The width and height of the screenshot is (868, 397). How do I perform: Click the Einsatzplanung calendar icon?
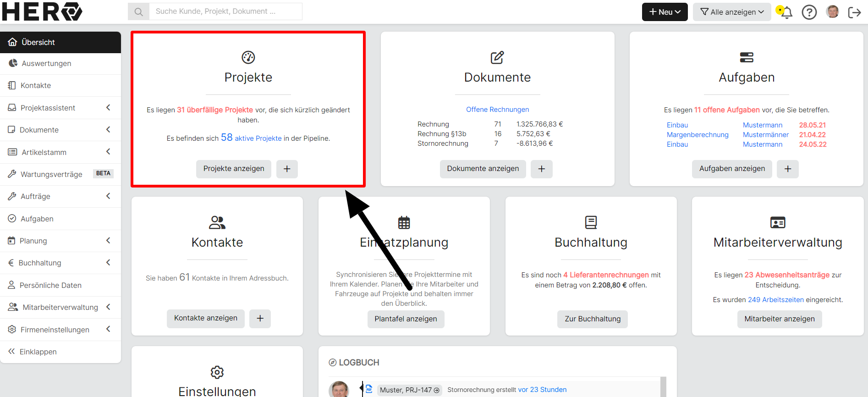(x=404, y=222)
